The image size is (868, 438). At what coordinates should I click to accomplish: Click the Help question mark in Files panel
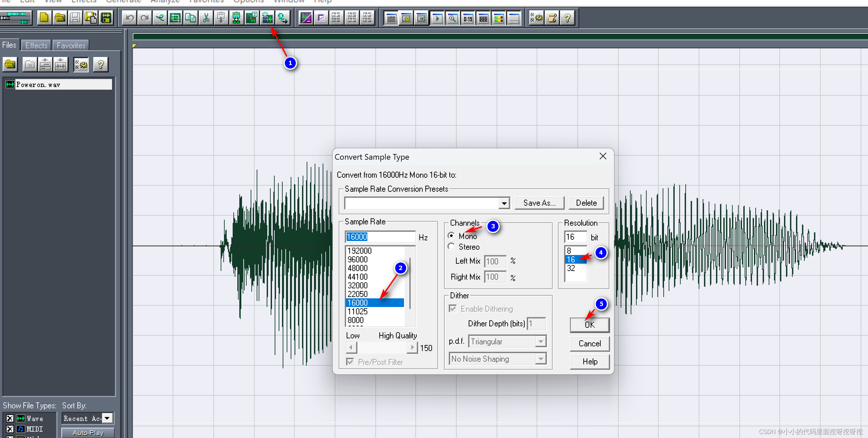(x=100, y=65)
